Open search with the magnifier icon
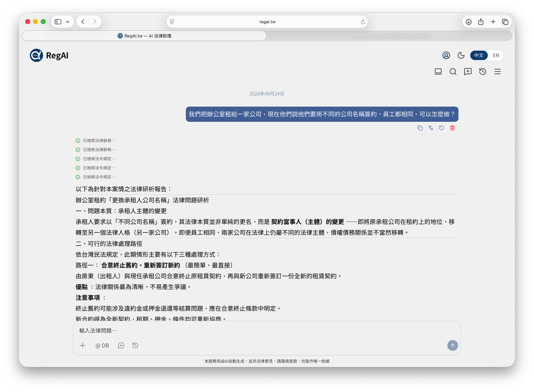The width and height of the screenshot is (534, 392). pos(453,72)
